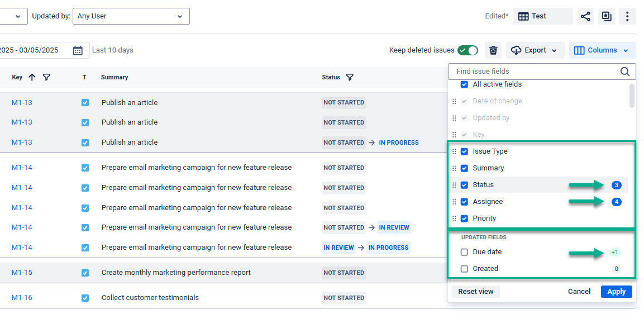Open issue M1-15 key link

point(22,273)
